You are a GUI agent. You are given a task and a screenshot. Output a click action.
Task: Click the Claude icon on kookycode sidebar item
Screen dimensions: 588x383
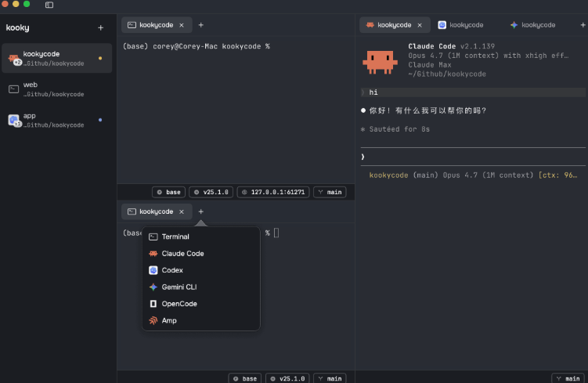click(x=14, y=59)
